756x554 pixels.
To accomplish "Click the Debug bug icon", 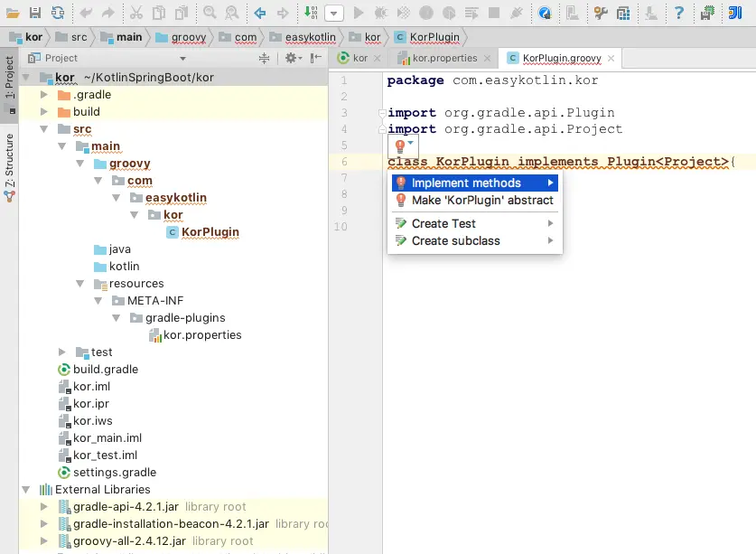I will [381, 13].
